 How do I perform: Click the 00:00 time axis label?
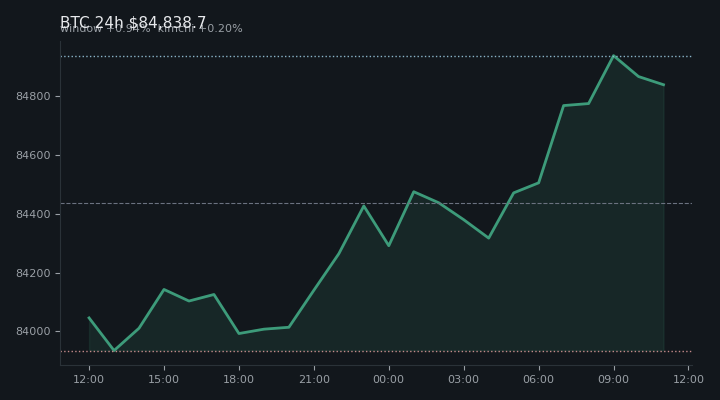tap(389, 379)
